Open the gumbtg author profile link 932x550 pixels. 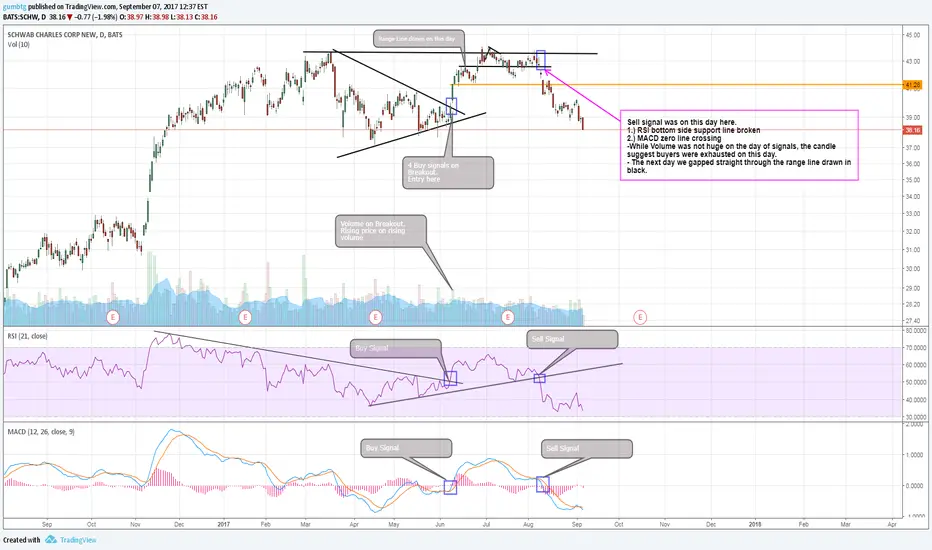[x=14, y=7]
